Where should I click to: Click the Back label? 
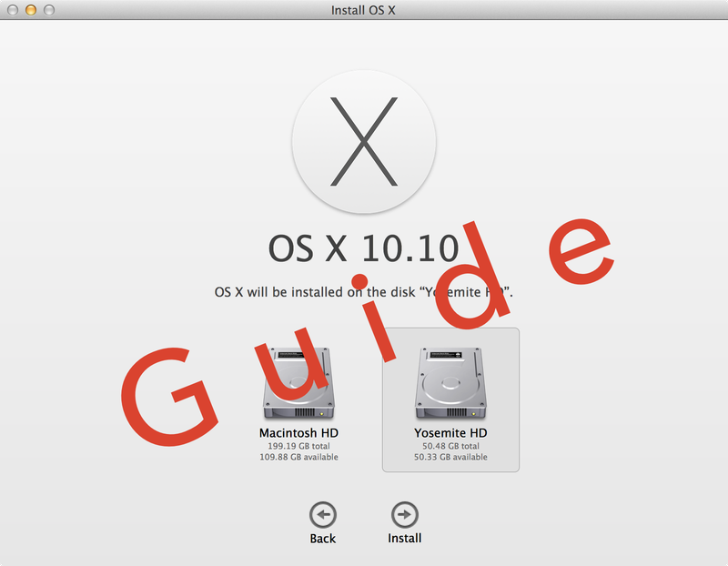(323, 539)
